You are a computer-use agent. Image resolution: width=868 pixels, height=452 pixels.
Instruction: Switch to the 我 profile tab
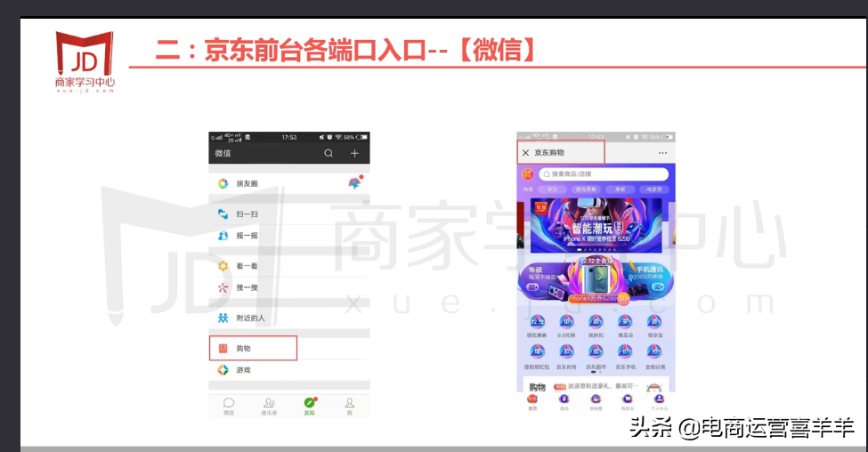[349, 406]
